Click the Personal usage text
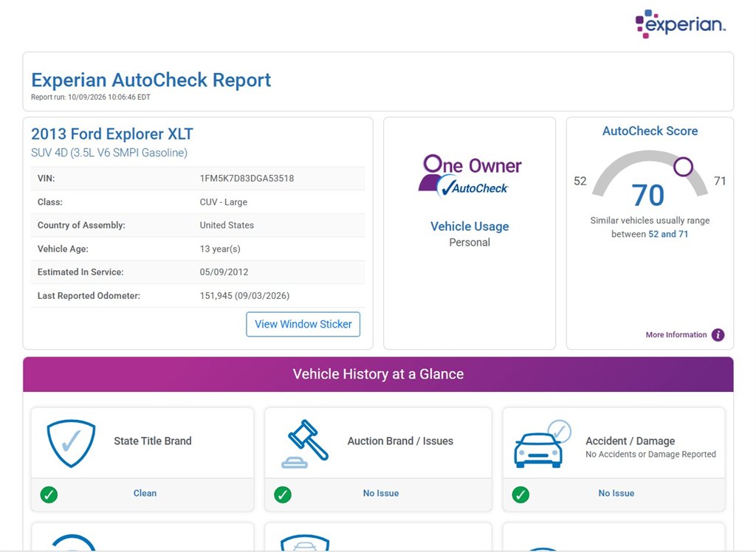Screen dimensions: 756x552 tap(470, 243)
